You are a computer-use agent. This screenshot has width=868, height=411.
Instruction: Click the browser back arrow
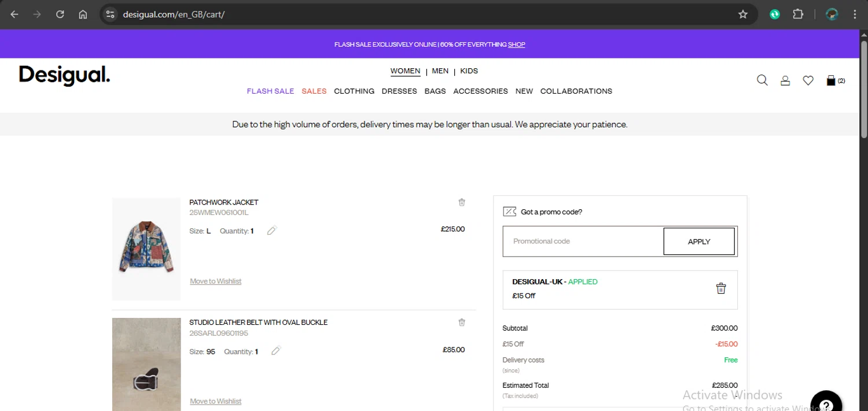click(x=14, y=14)
